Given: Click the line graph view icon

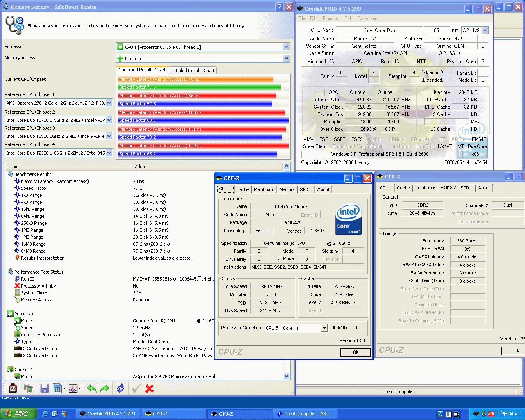Looking at the screenshot, I should click(x=73, y=388).
